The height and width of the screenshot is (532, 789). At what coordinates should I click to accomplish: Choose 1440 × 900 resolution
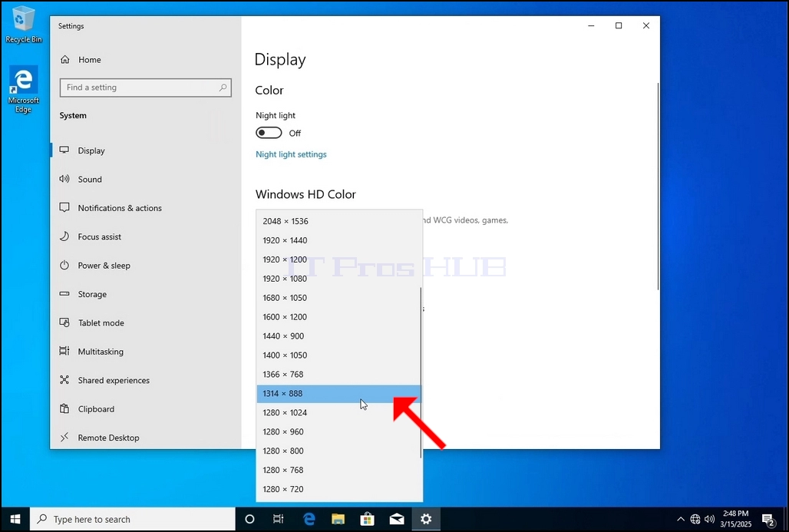tap(338, 335)
